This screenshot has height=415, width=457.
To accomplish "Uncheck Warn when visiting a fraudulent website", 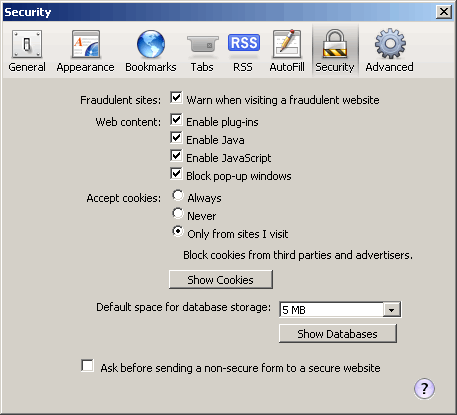I will (x=176, y=98).
